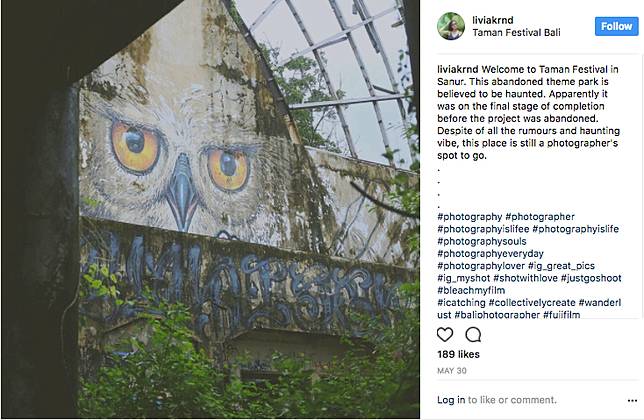Like the post with the heart icon

coord(446,334)
